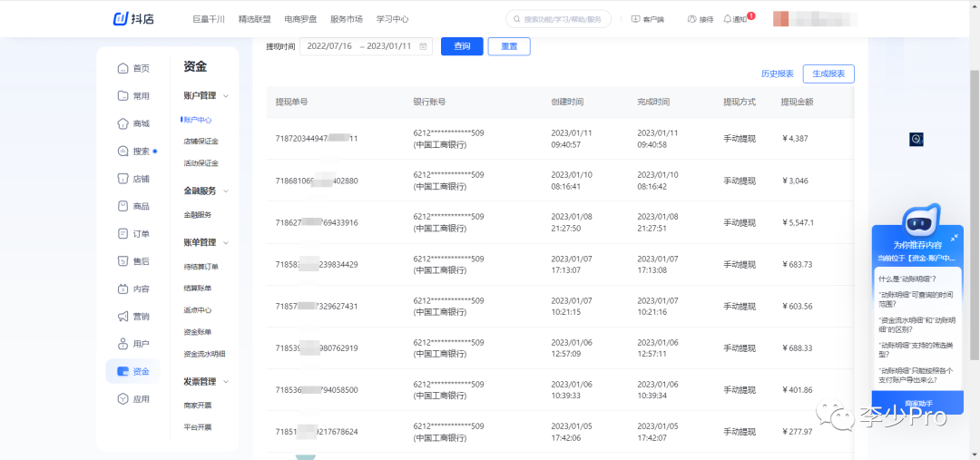
Task: Click the 重置 reset button
Action: pyautogui.click(x=509, y=46)
